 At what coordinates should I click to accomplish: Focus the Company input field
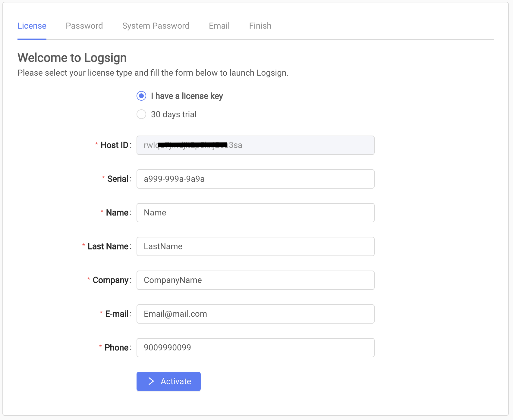click(256, 280)
